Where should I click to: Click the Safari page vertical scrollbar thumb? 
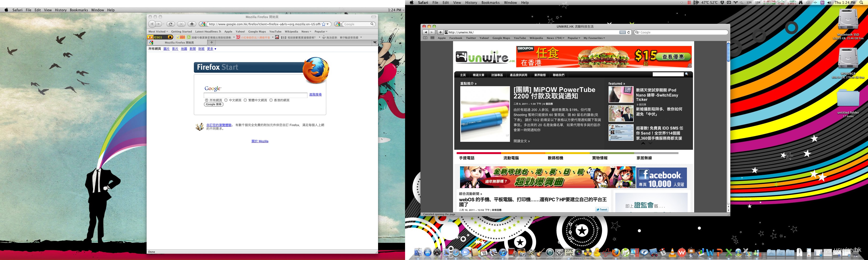pyautogui.click(x=728, y=52)
